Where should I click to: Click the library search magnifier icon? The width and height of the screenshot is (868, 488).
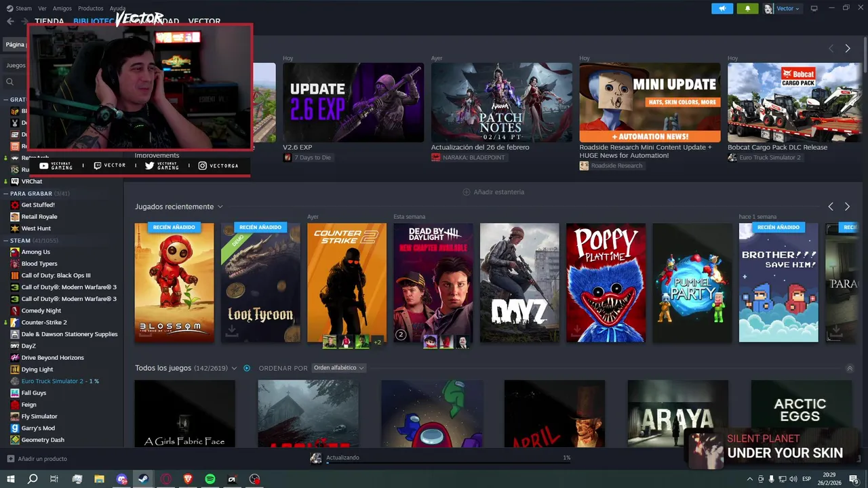click(x=9, y=81)
